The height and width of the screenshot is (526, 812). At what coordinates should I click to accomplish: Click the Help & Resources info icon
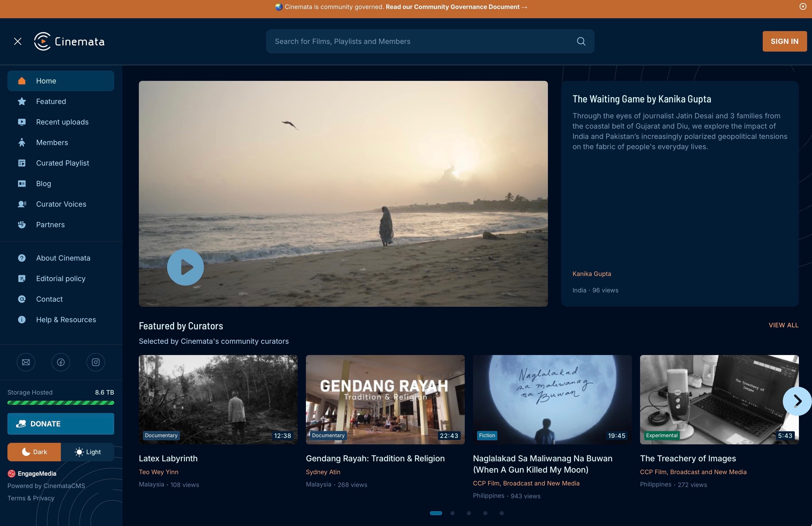click(22, 320)
